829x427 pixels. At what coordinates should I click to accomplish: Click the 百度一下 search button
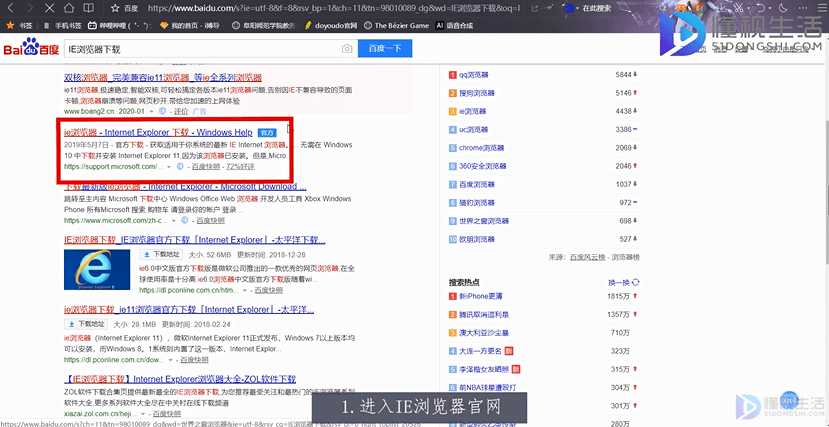click(385, 49)
